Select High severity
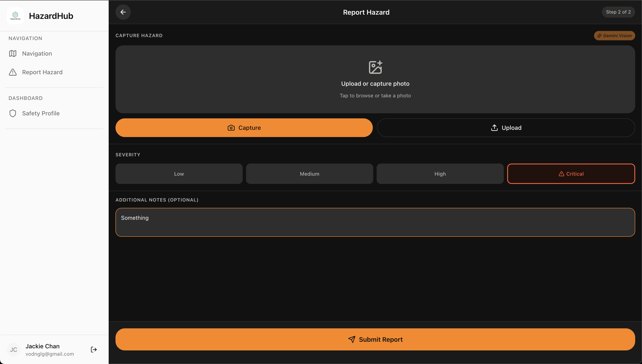The width and height of the screenshot is (642, 364). click(440, 174)
